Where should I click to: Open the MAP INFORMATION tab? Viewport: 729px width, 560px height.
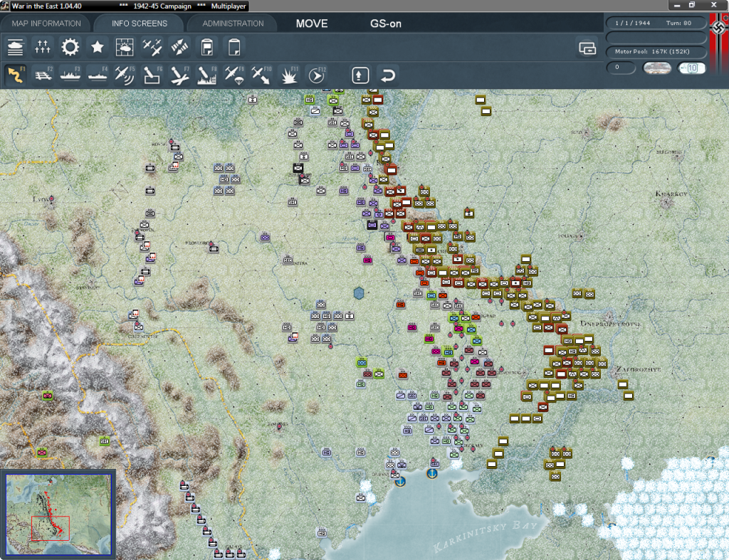(x=46, y=23)
